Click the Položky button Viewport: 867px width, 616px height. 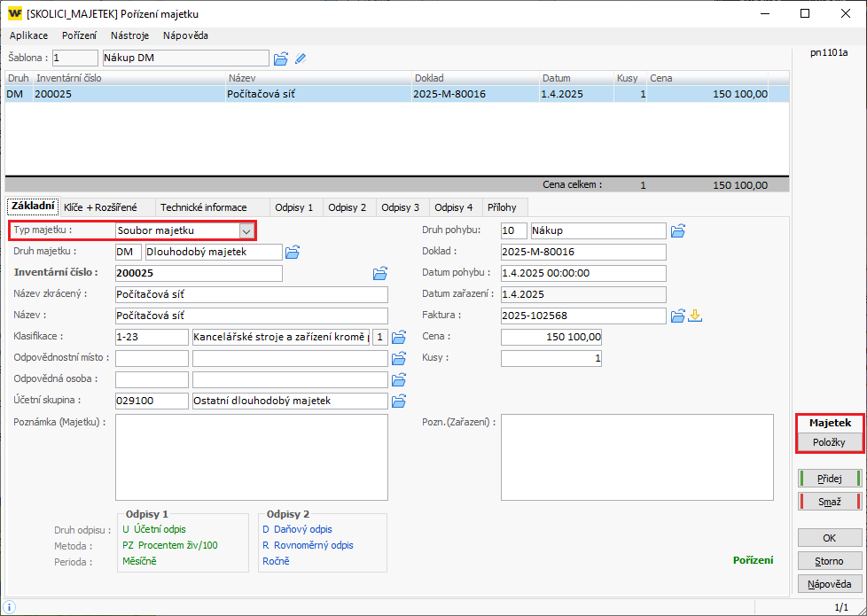pos(830,442)
